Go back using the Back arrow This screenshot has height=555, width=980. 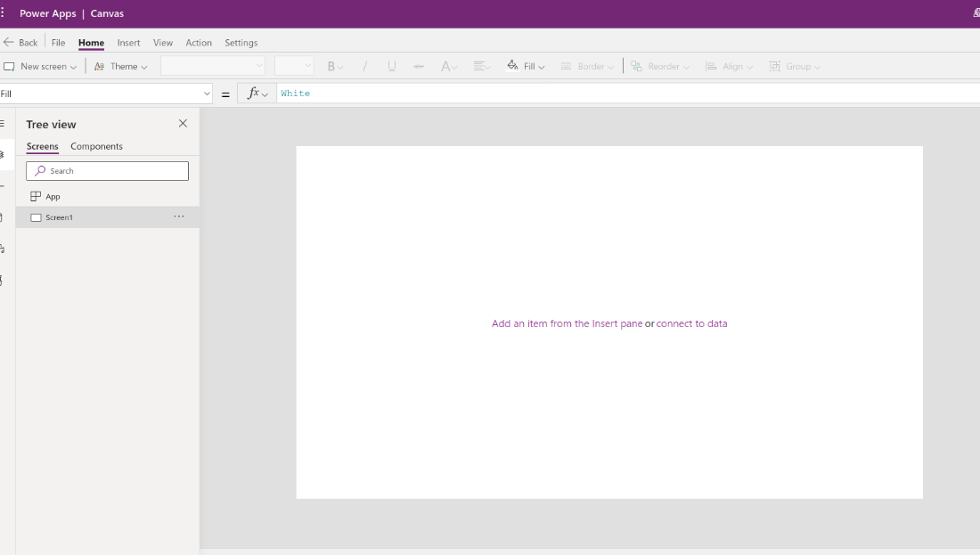(x=20, y=43)
